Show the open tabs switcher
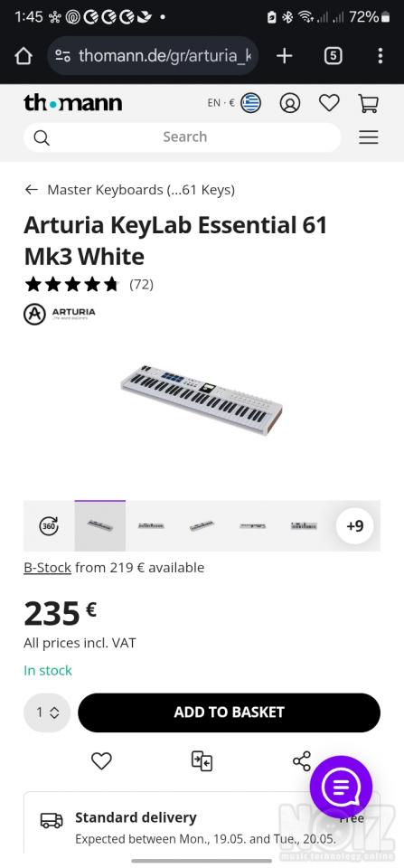The height and width of the screenshot is (868, 404). [x=333, y=55]
